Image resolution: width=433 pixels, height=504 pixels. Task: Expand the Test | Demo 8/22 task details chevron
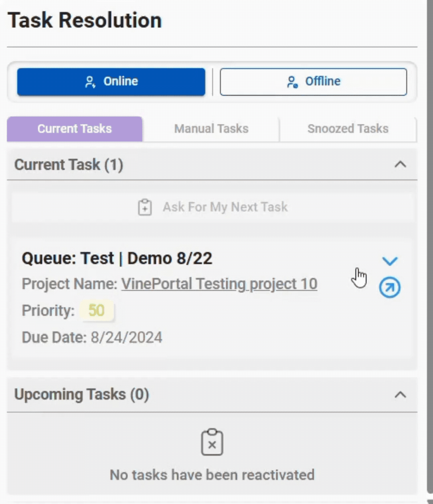390,261
